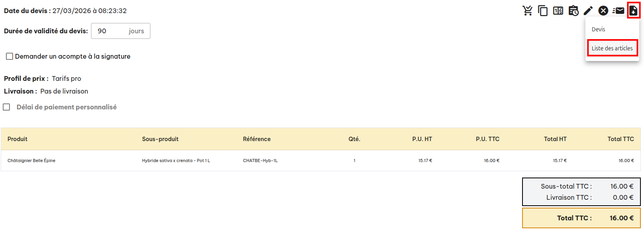Screen dimensions: 644x235
Task: Click the 'Total TTC' column header
Action: pos(621,139)
